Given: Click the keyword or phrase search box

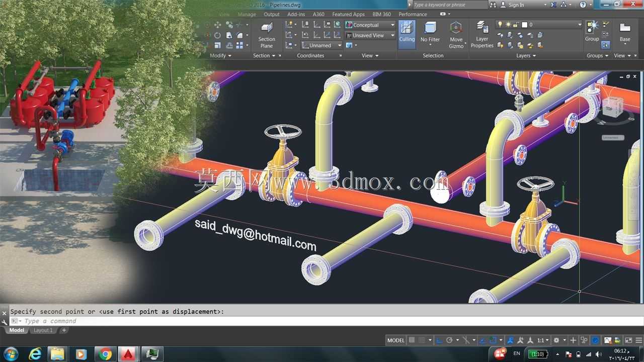Looking at the screenshot, I should click(449, 5).
